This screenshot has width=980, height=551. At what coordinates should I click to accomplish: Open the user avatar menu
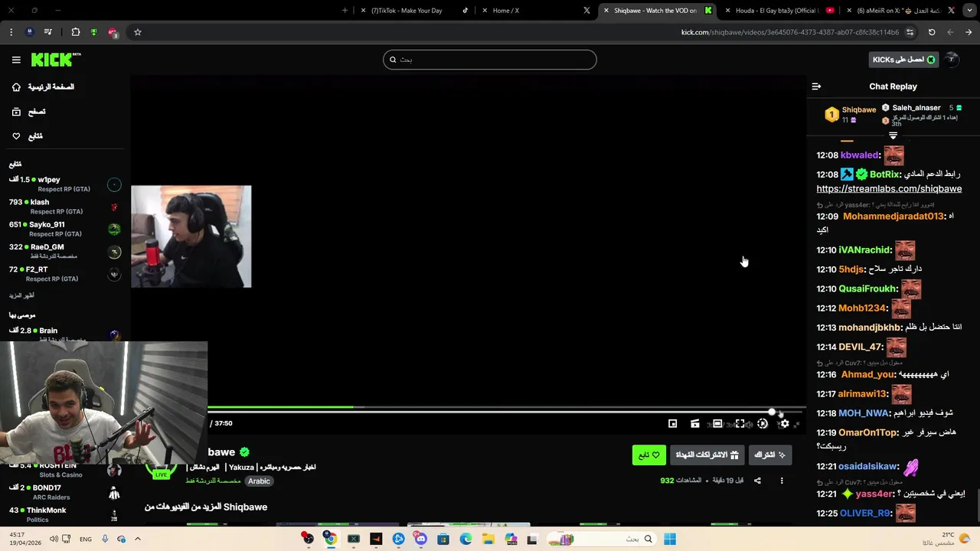(952, 60)
